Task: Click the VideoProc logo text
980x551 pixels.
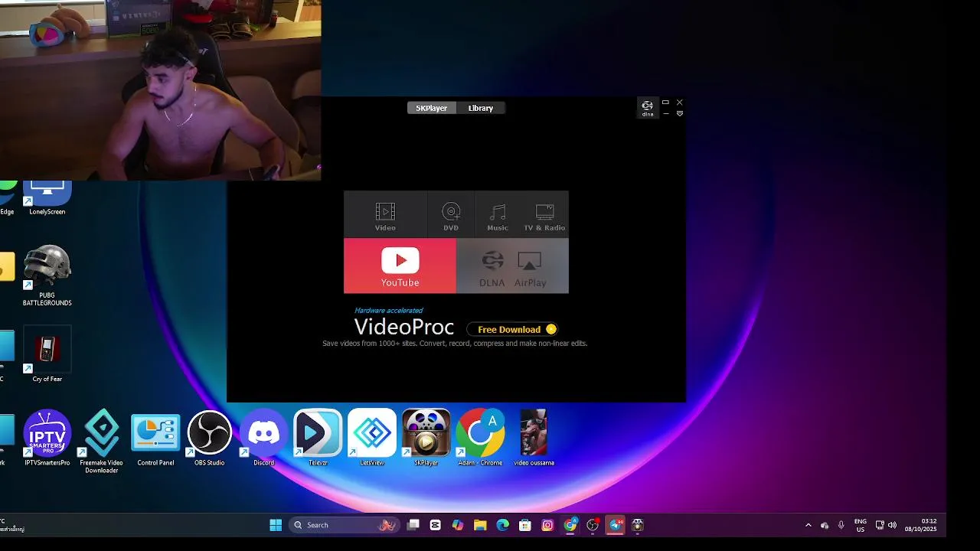Action: click(404, 328)
